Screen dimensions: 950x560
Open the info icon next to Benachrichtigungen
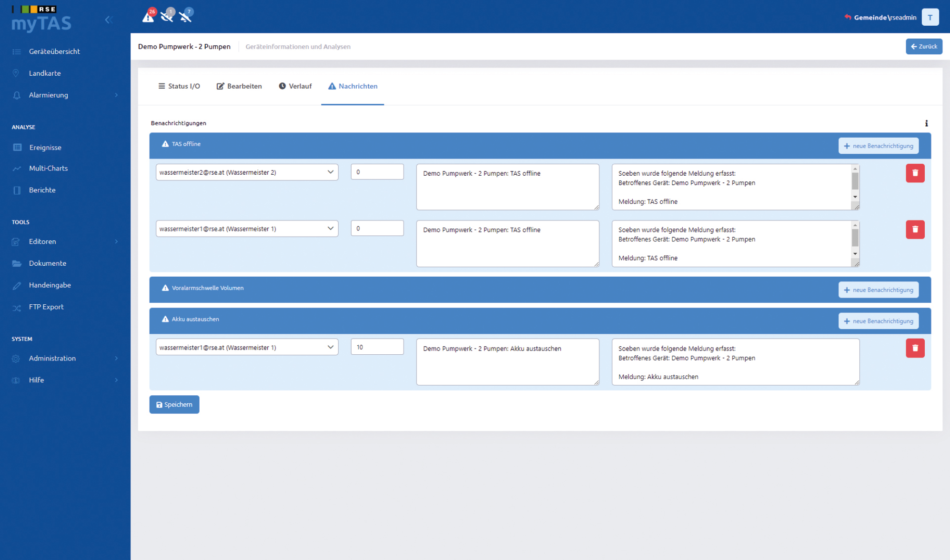(926, 123)
